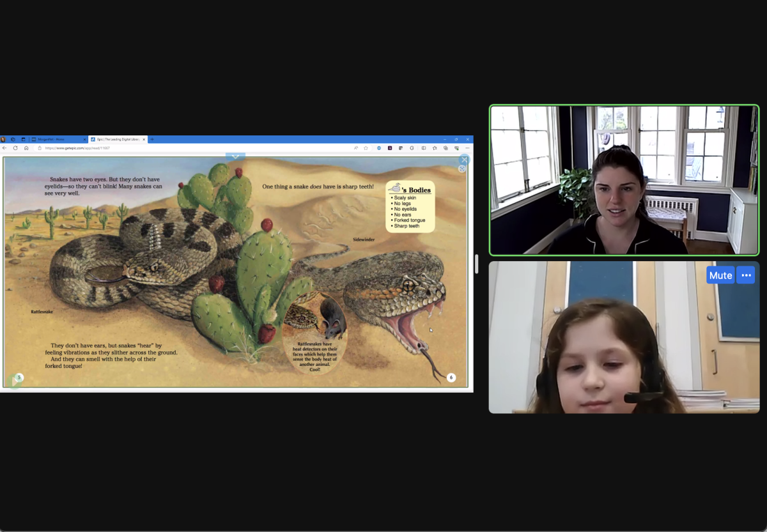Open a new browser tab
The width and height of the screenshot is (767, 532).
[152, 139]
